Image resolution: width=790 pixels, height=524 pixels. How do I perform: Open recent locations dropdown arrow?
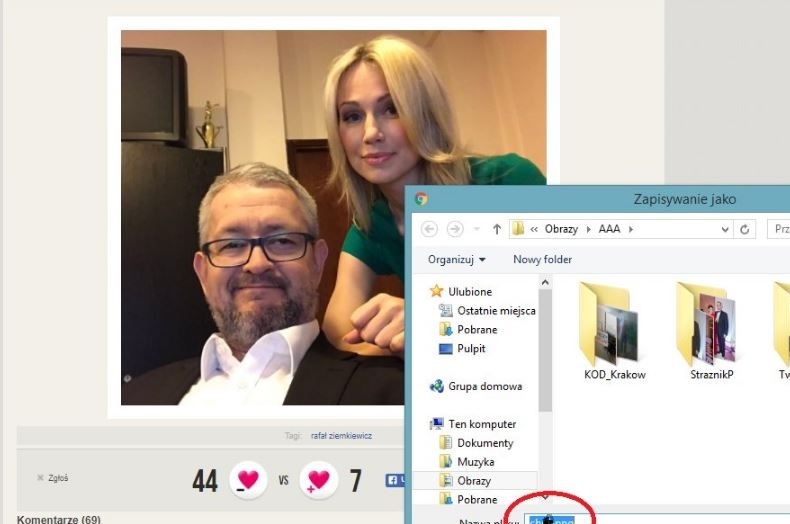477,229
